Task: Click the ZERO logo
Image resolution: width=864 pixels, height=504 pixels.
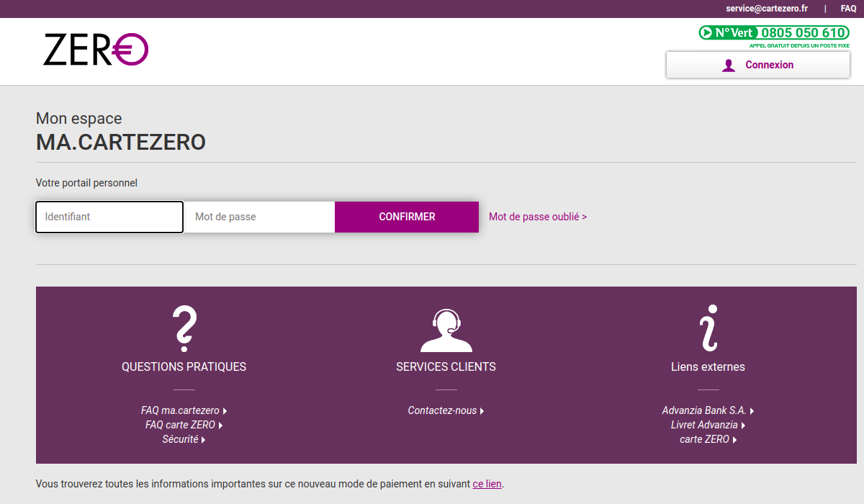Action: (x=95, y=49)
